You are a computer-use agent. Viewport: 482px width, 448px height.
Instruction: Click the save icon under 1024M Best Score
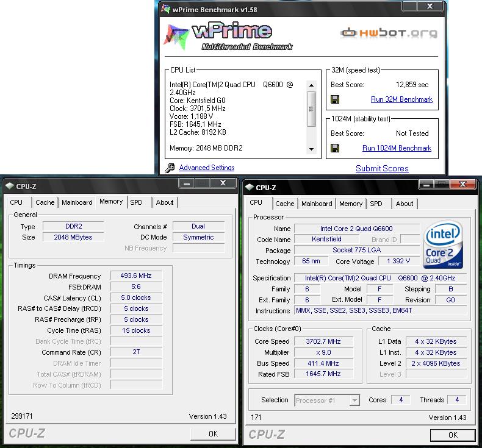(x=335, y=148)
